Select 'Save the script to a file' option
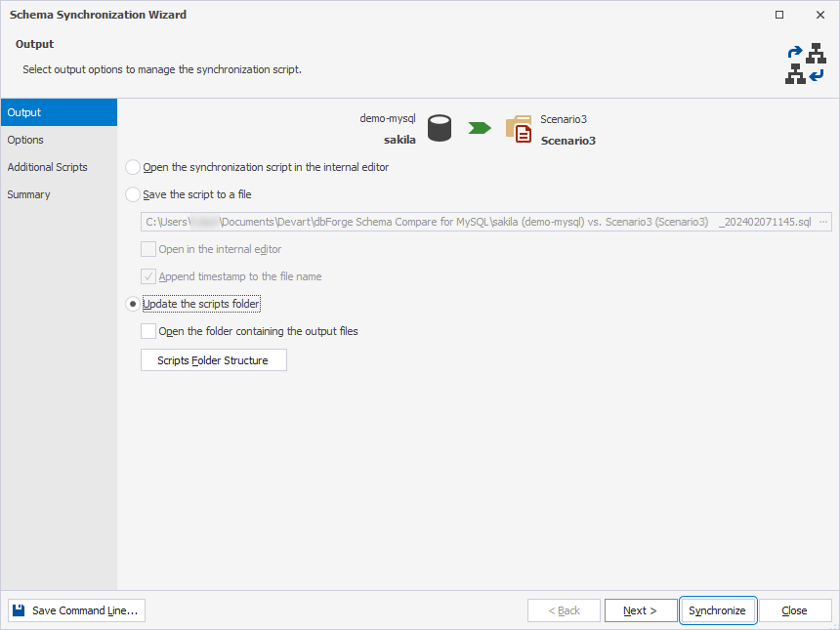 133,194
